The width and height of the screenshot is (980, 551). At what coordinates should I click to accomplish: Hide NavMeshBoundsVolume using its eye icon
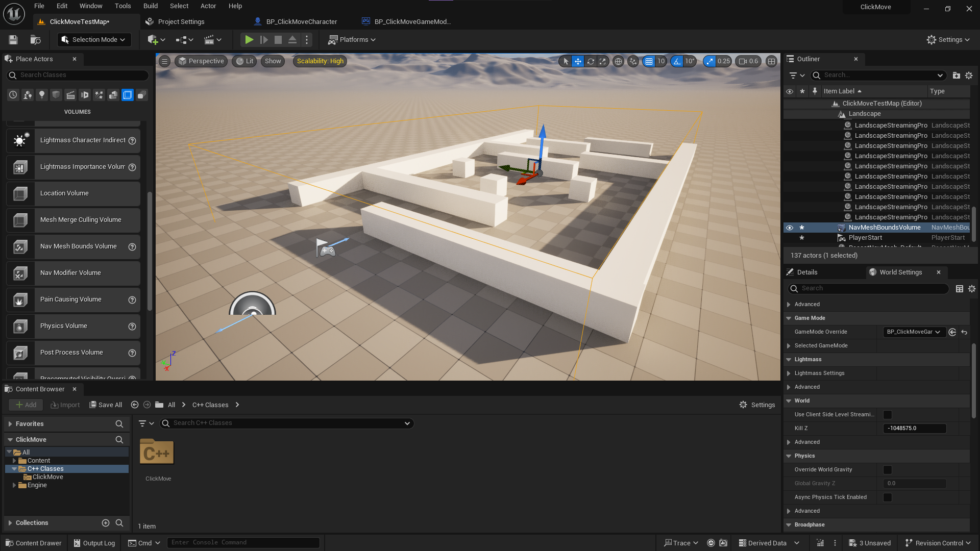click(790, 228)
